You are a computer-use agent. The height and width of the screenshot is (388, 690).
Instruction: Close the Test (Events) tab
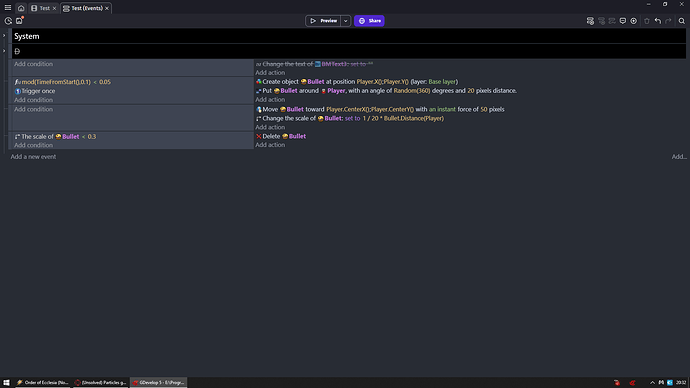pyautogui.click(x=107, y=8)
